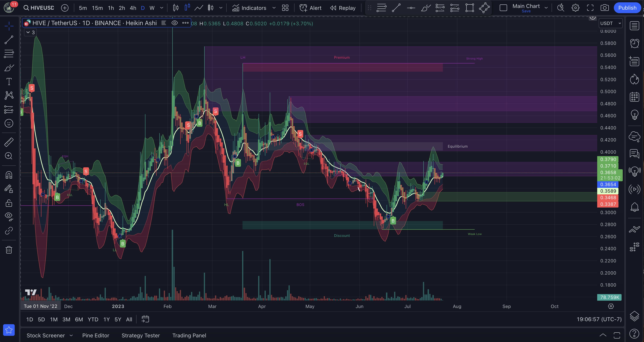644x342 pixels.
Task: Open the chart patterns tool
Action: 9,95
